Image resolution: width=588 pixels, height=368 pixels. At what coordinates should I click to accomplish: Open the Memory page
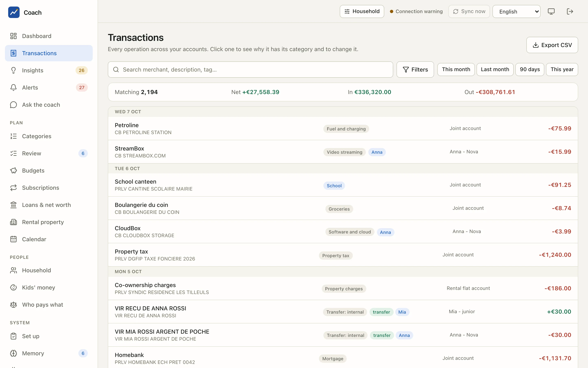click(49, 353)
